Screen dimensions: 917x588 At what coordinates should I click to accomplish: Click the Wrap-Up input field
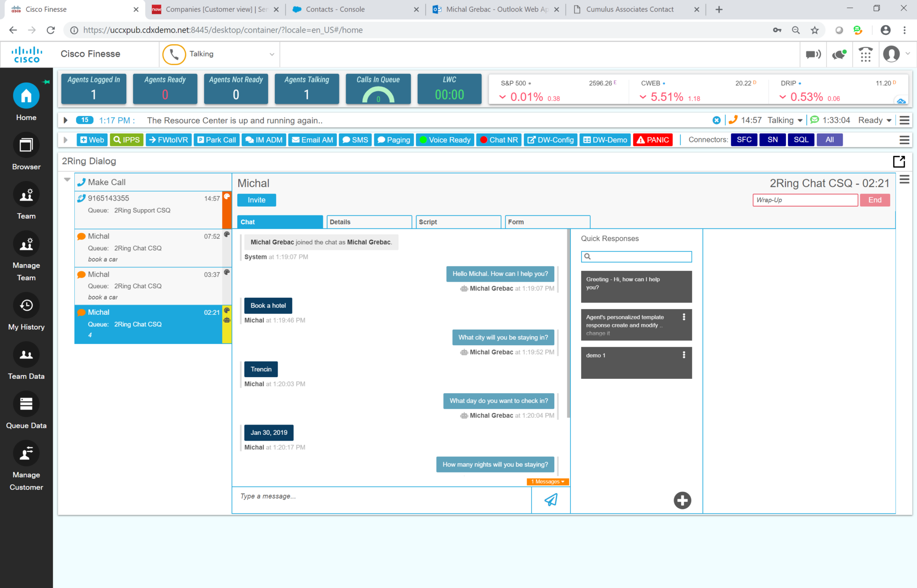[x=805, y=200]
